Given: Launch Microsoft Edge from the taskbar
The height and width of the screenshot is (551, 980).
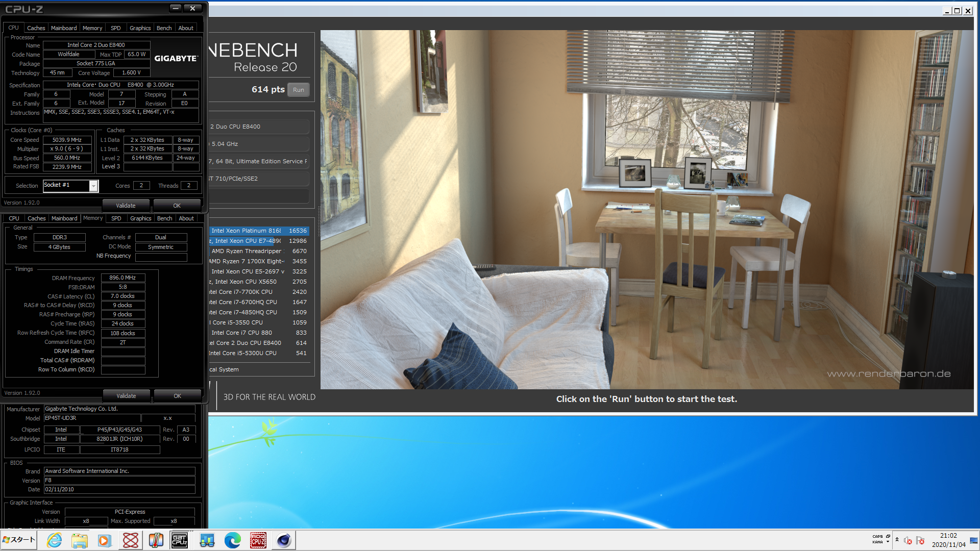Looking at the screenshot, I should [x=233, y=540].
